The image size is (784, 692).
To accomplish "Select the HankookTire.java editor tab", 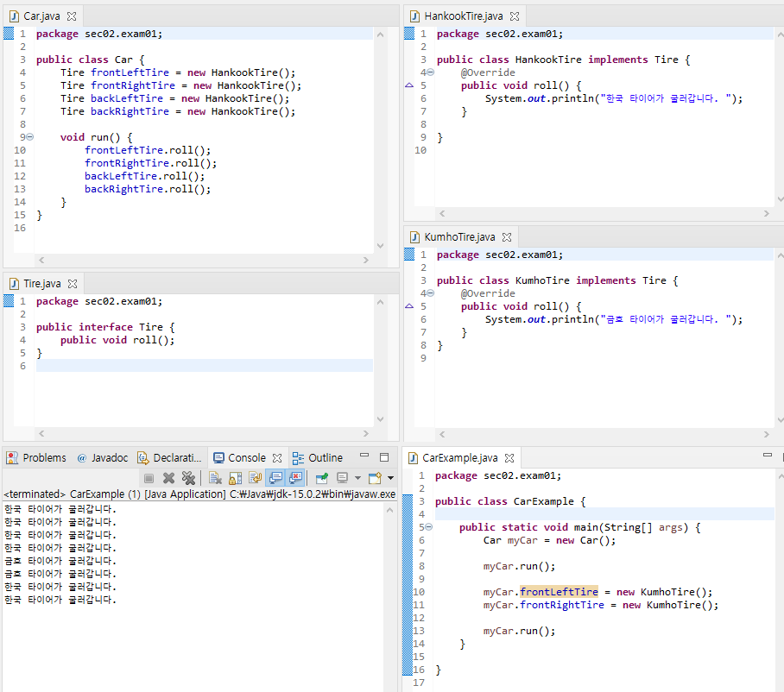I will 464,16.
